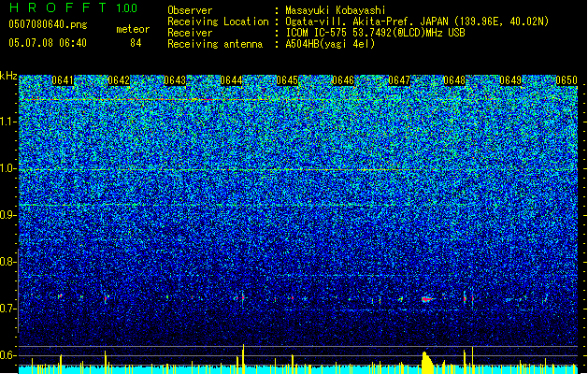The width and height of the screenshot is (588, 374).
Task: Click the meteor count value 84
Action: (136, 43)
